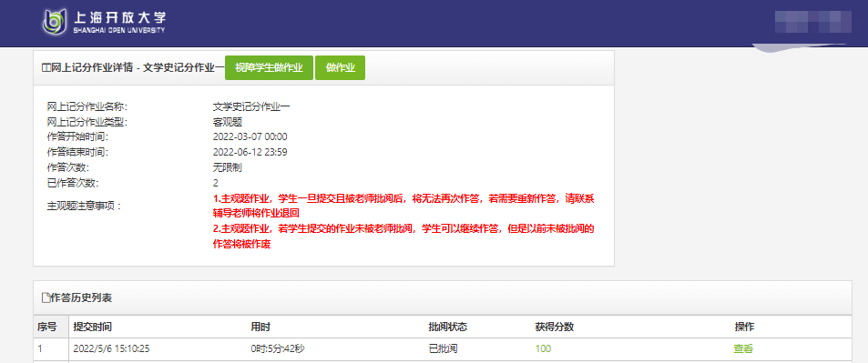
Task: Click the 已批阅 status cell
Action: tap(443, 349)
